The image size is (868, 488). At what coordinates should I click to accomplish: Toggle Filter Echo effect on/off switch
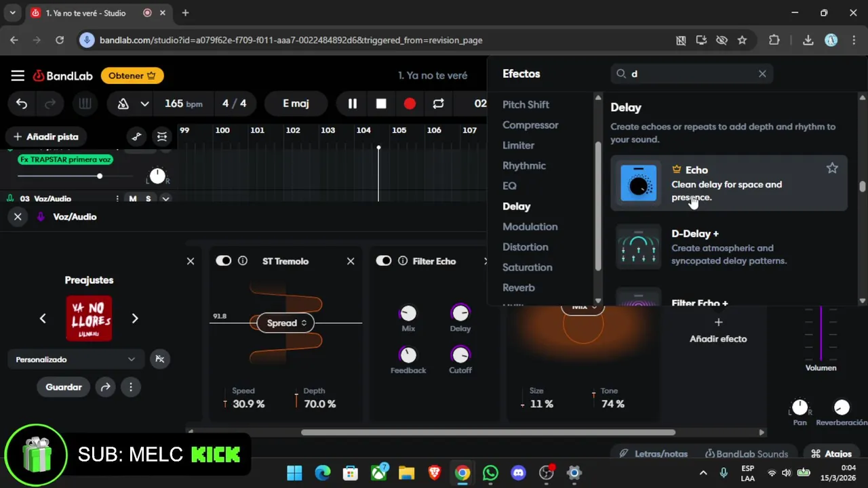pyautogui.click(x=384, y=261)
